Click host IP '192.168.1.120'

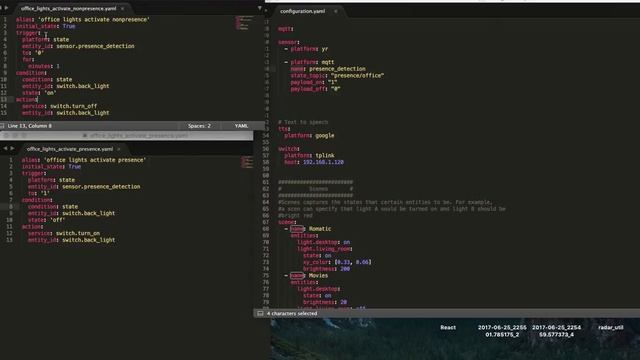click(323, 162)
